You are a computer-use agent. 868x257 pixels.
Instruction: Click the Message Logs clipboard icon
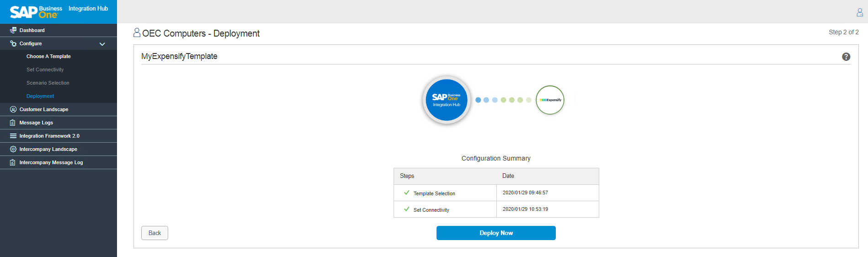click(x=13, y=123)
